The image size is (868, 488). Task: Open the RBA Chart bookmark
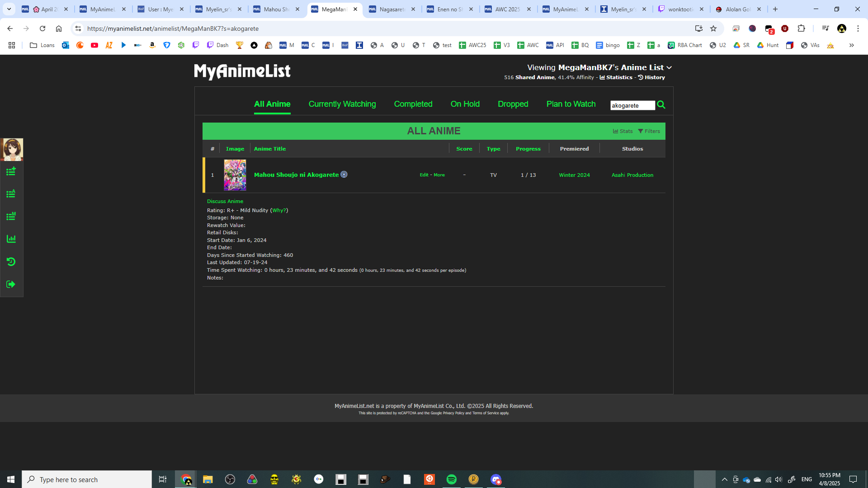(x=685, y=45)
